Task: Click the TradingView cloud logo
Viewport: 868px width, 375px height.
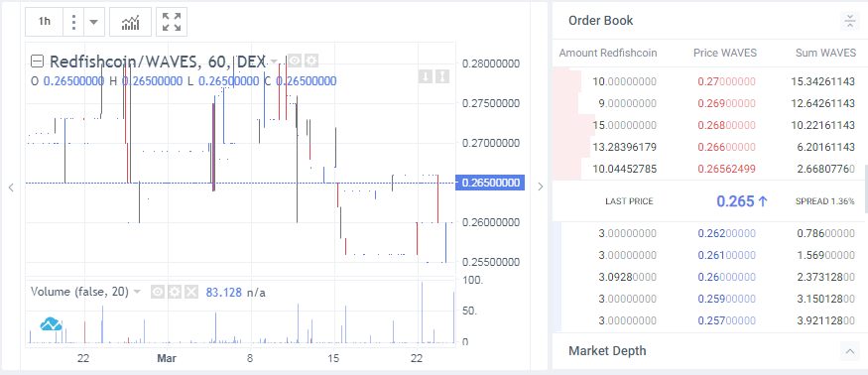Action: pyautogui.click(x=51, y=324)
